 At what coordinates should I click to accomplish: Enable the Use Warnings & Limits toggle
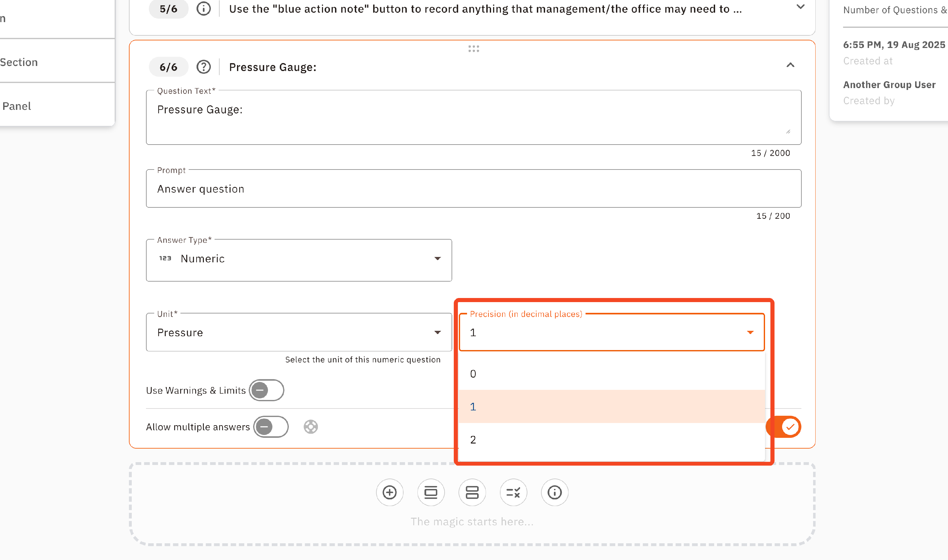(266, 390)
